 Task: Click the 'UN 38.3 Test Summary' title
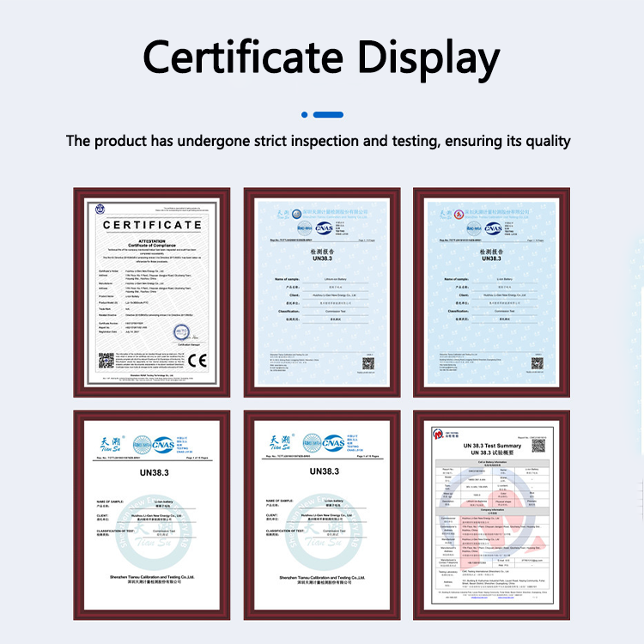click(492, 446)
